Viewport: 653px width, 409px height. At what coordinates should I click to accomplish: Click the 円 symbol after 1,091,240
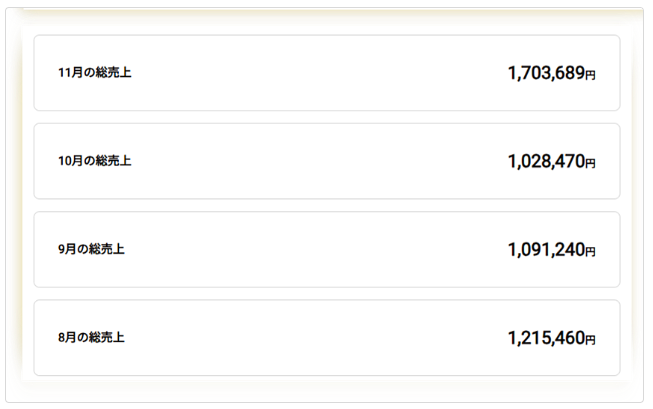590,251
